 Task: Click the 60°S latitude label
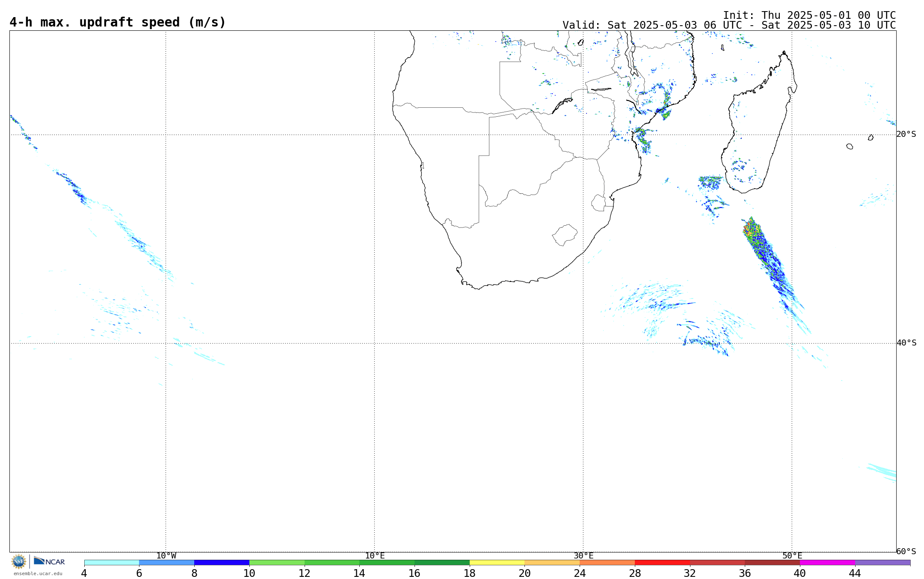click(906, 552)
